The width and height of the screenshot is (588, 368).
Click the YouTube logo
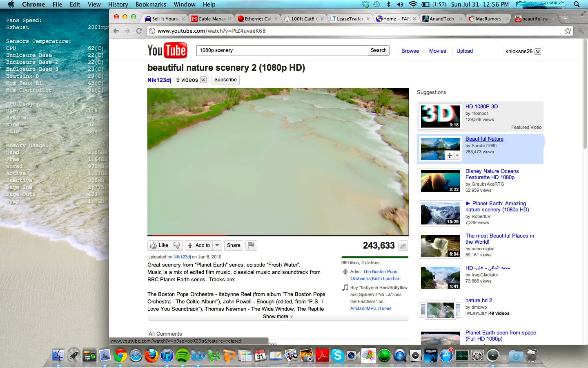167,50
